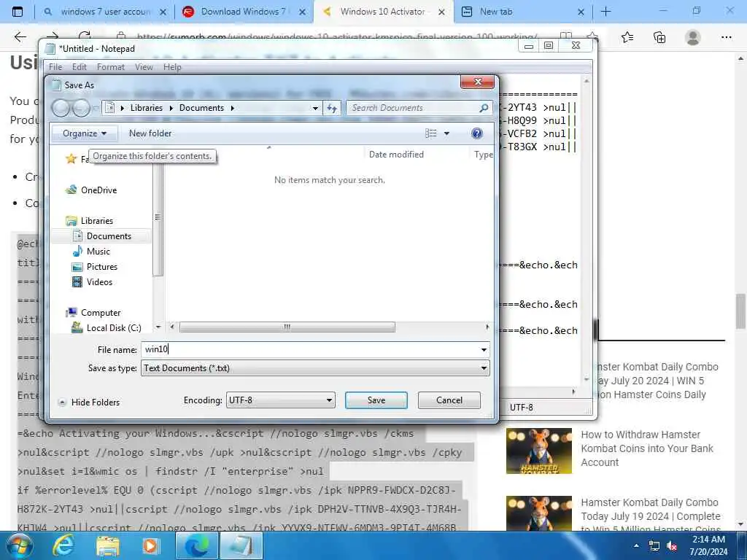Change view with the view icon button
This screenshot has height=560, width=747.
[x=430, y=133]
